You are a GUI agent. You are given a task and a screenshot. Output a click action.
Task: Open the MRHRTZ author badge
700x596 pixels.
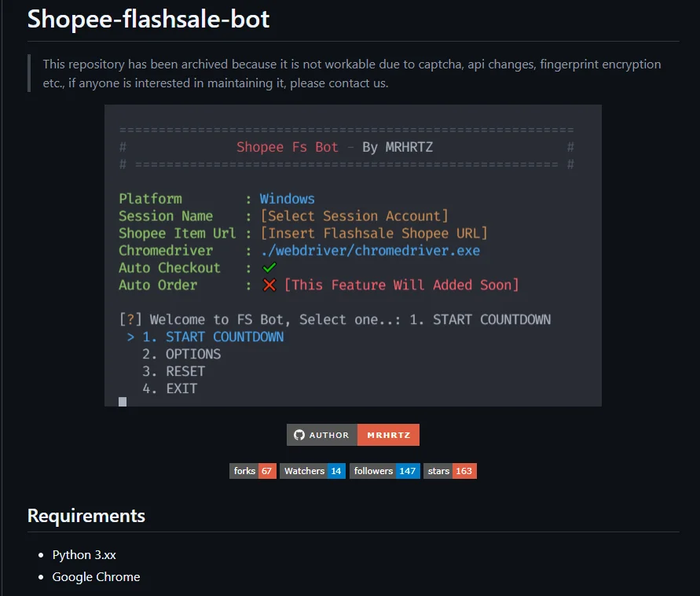(353, 435)
